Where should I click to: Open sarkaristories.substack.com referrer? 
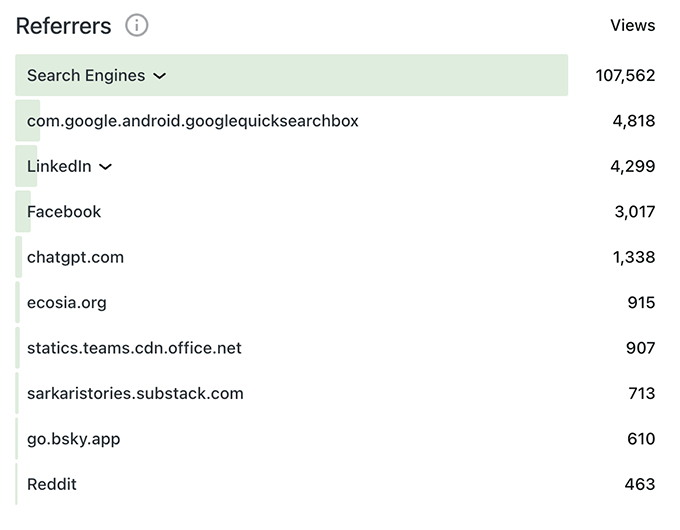135,393
